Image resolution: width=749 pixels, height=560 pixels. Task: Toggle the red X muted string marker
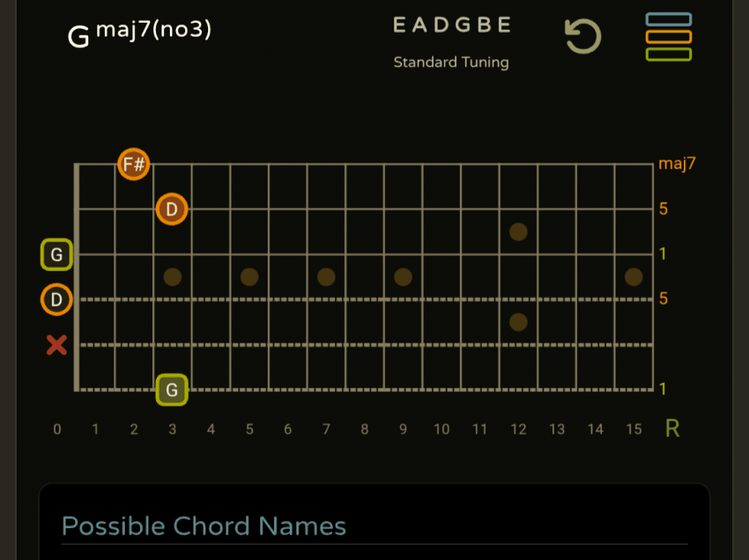[56, 345]
